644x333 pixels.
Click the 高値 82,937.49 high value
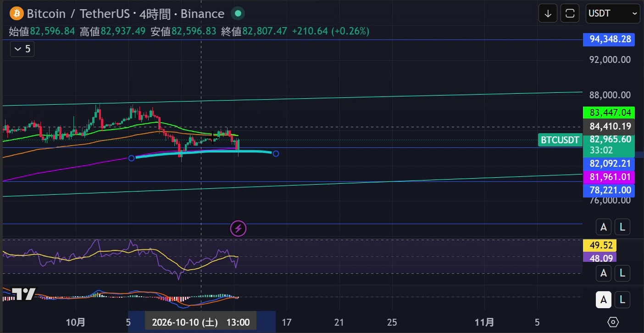click(112, 31)
